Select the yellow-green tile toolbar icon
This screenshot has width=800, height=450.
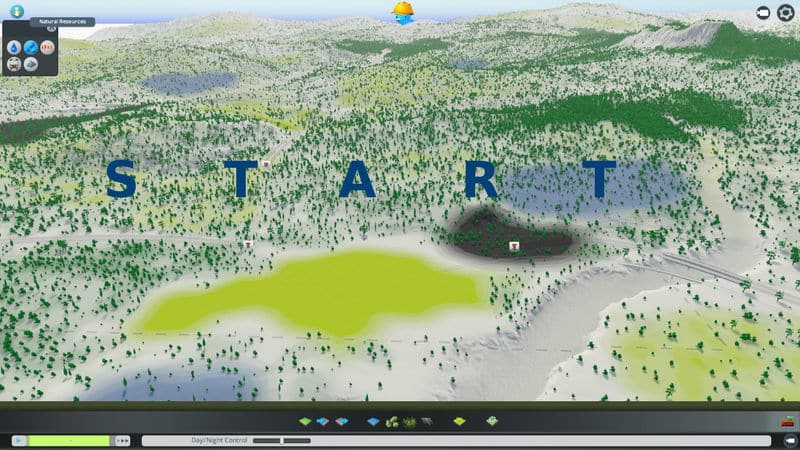click(459, 422)
